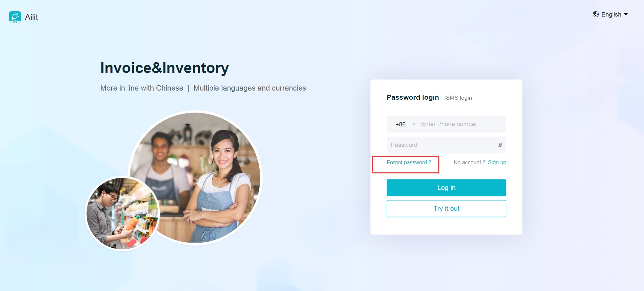Click the dropdown triangle next to English
The width and height of the screenshot is (644, 291).
pyautogui.click(x=626, y=14)
